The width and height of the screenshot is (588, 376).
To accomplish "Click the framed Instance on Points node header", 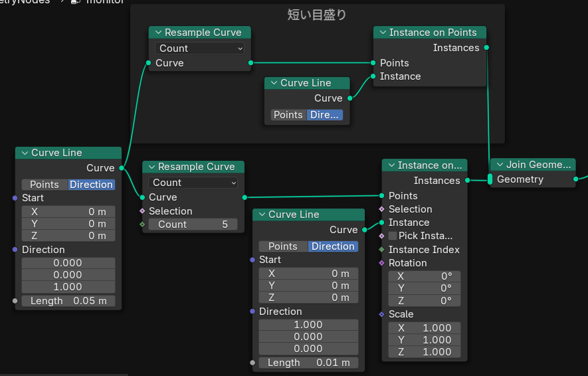I will click(433, 33).
